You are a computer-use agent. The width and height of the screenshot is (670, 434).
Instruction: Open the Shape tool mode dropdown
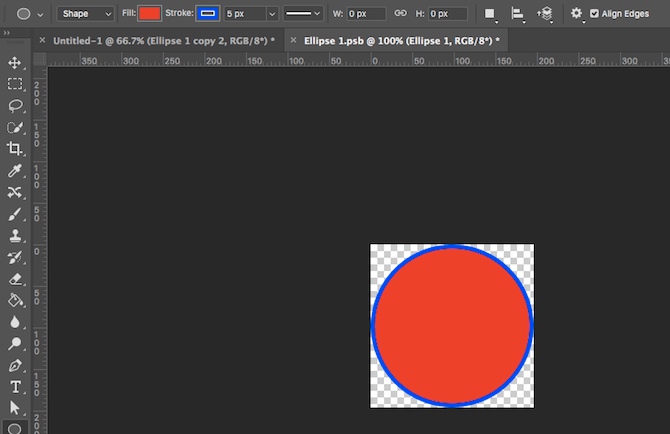(x=84, y=14)
